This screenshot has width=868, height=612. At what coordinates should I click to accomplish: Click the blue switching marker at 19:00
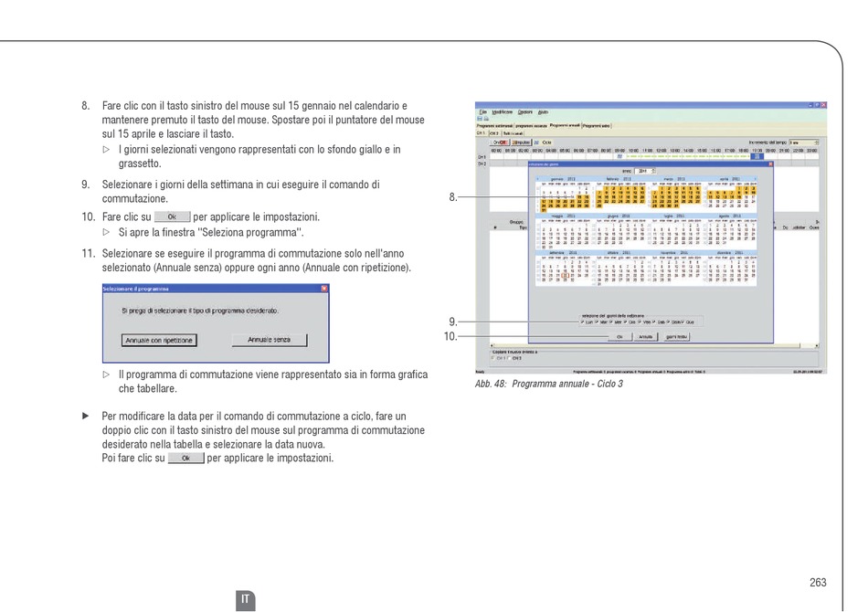point(757,156)
